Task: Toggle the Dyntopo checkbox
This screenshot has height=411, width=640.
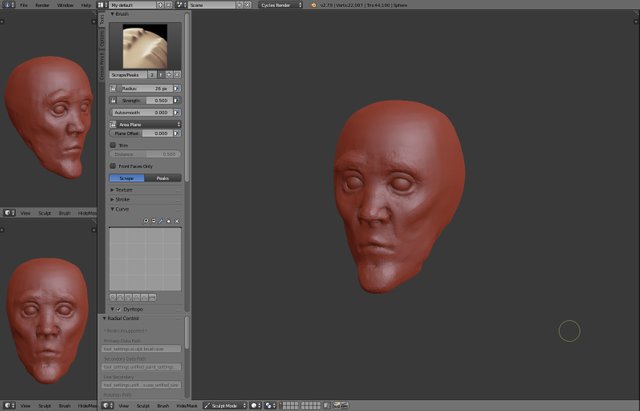Action: pyautogui.click(x=118, y=310)
